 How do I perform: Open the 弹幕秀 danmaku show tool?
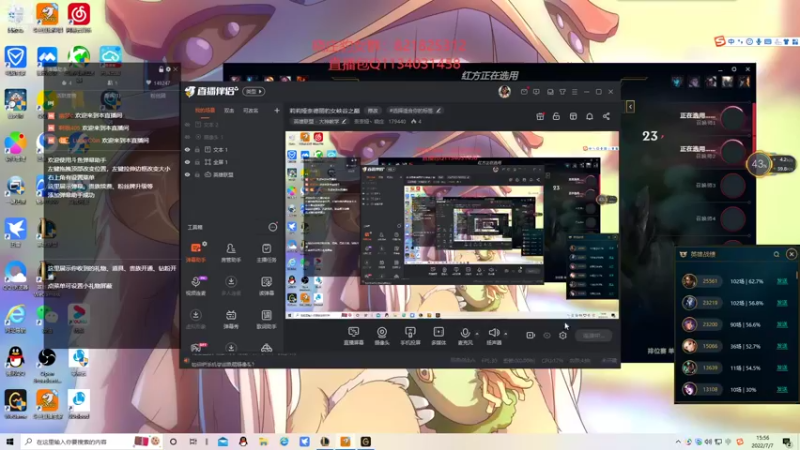[x=231, y=319]
